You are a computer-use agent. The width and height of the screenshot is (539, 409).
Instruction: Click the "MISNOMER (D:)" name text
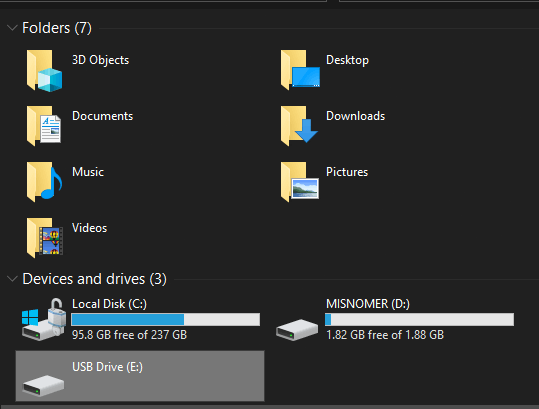[368, 304]
